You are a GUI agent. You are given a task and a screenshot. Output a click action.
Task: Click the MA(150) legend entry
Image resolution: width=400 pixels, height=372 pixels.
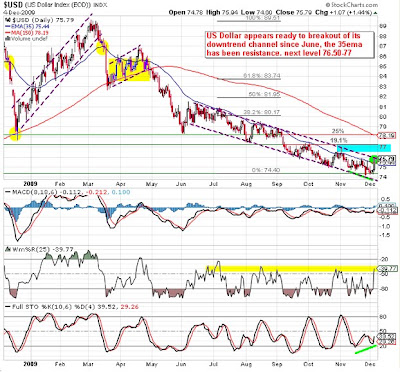pos(27,33)
